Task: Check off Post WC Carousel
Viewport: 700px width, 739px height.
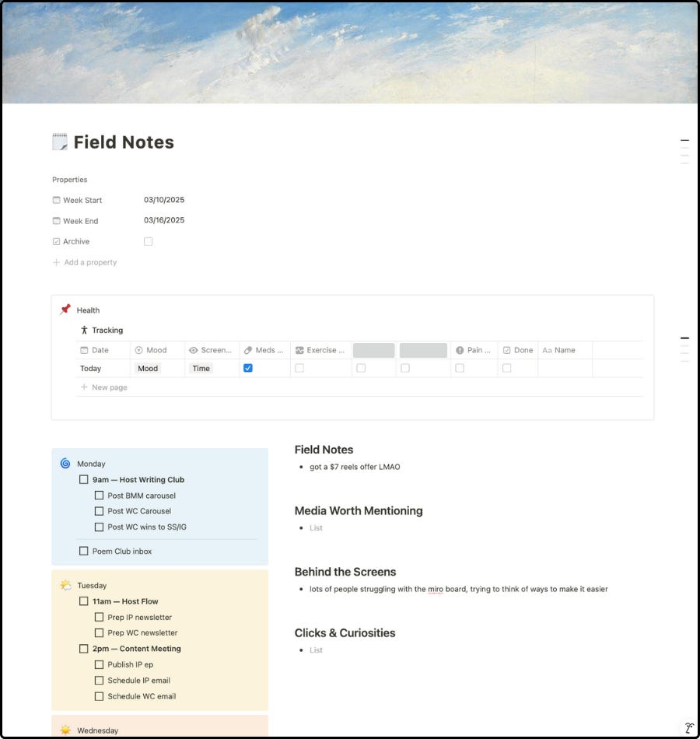Action: [99, 511]
